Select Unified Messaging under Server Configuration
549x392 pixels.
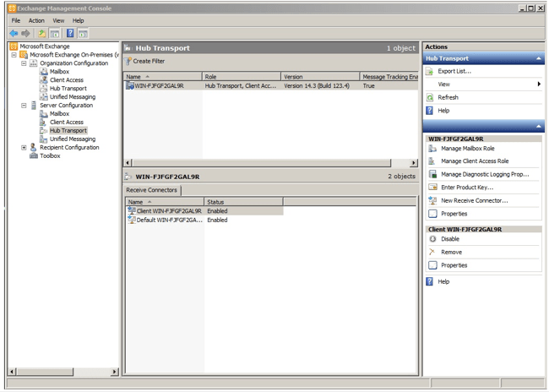click(73, 139)
